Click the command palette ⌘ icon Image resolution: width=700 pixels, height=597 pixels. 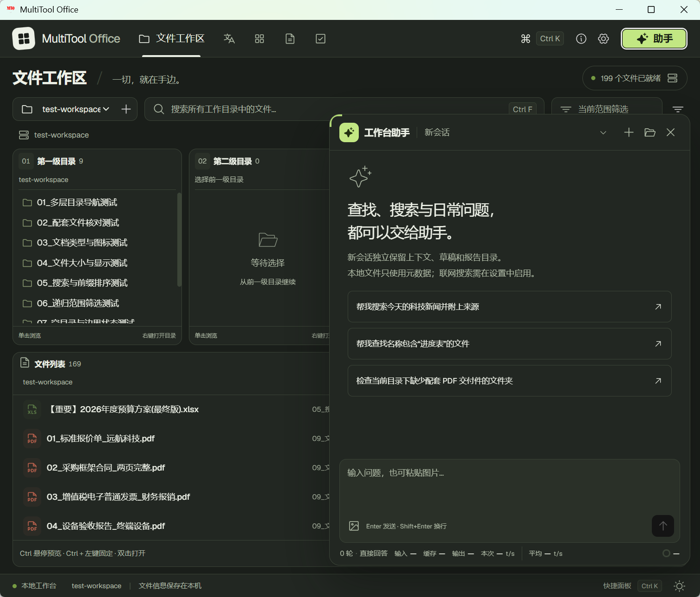(525, 39)
